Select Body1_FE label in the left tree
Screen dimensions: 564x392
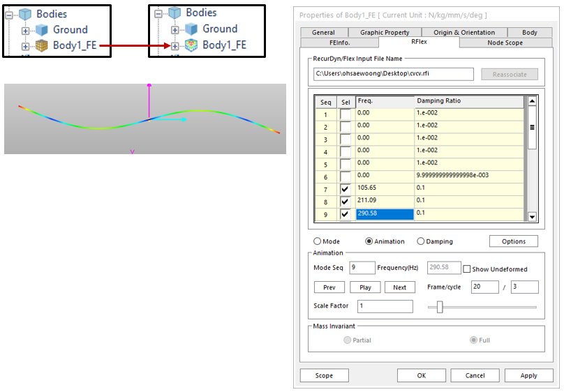point(75,45)
